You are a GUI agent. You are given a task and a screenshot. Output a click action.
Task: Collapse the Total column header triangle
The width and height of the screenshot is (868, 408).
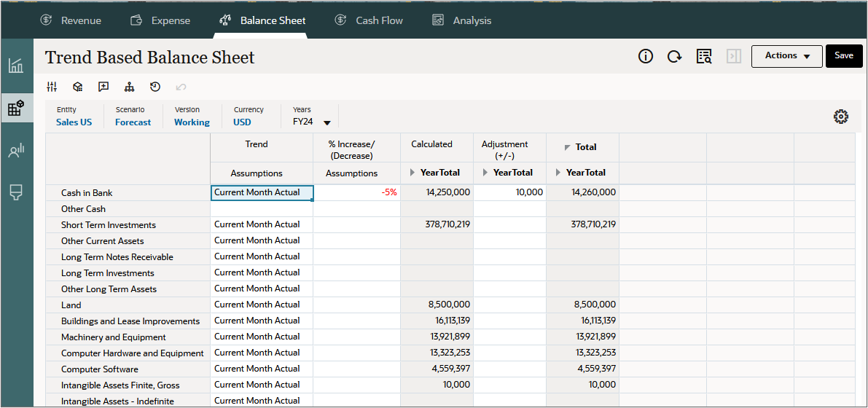[568, 148]
